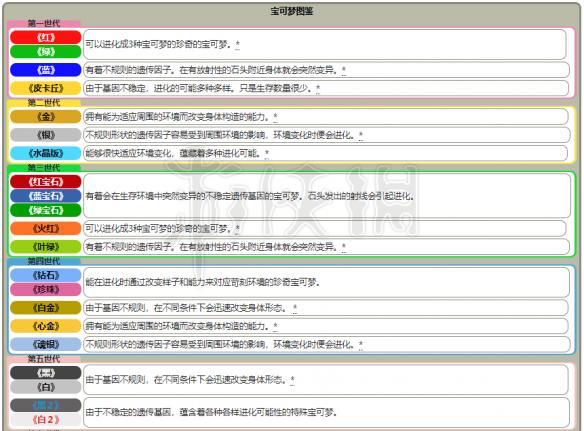The height and width of the screenshot is (431, 584).
Task: Select the 第五世代 generation label
Action: pyautogui.click(x=44, y=359)
